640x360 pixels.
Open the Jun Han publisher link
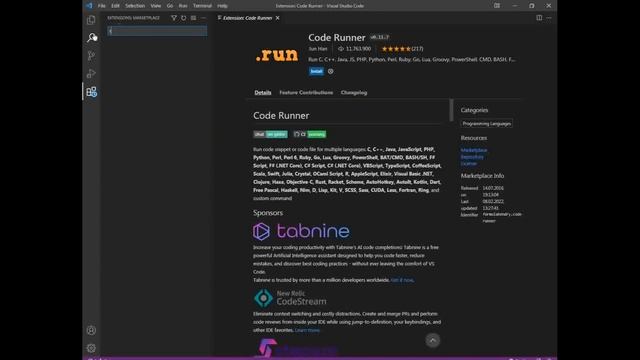pos(318,49)
